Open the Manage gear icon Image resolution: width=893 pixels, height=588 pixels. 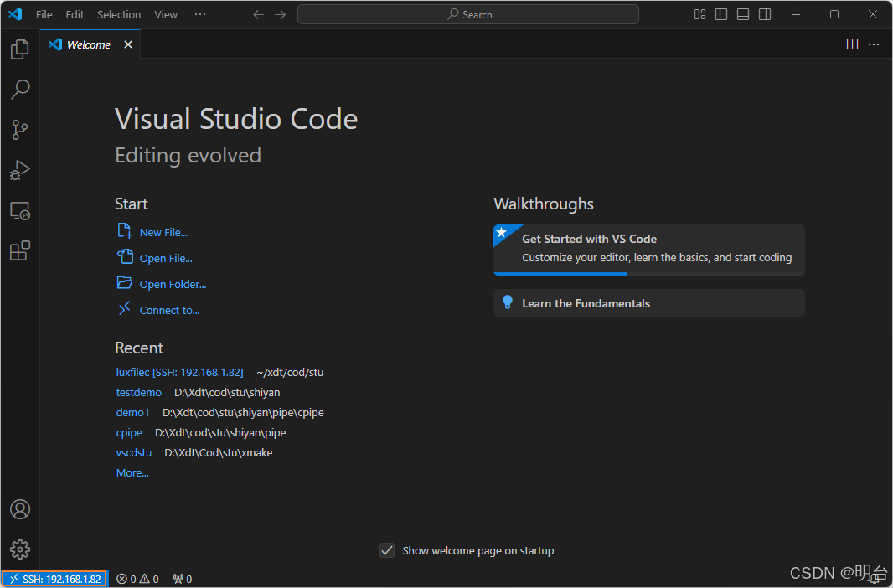(20, 549)
